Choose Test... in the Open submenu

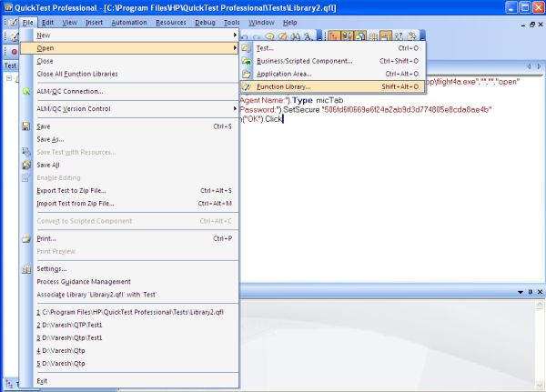pos(332,48)
